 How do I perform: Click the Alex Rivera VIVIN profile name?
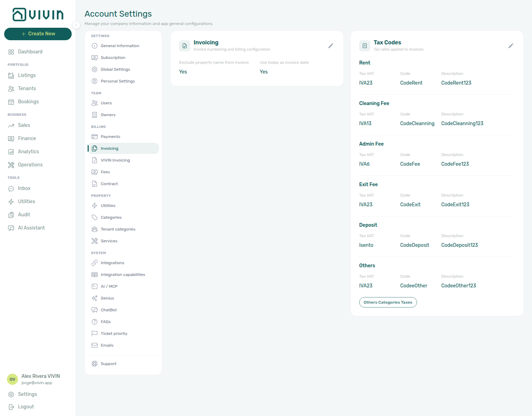[x=41, y=376]
